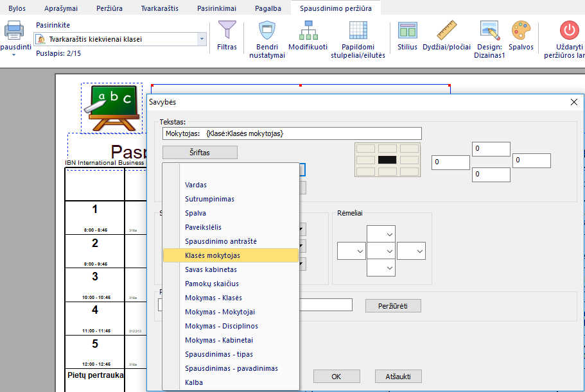Click the Tekstas input field

(x=292, y=133)
